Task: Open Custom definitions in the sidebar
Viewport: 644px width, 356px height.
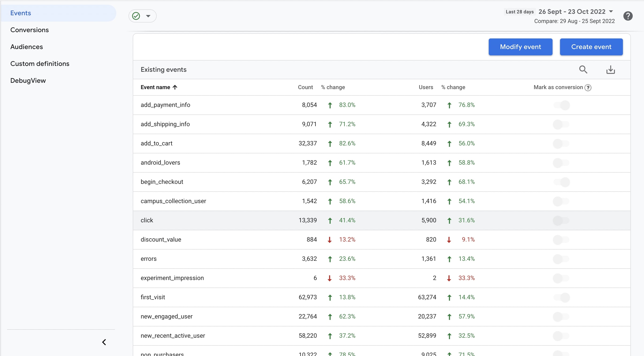Action: (x=40, y=64)
